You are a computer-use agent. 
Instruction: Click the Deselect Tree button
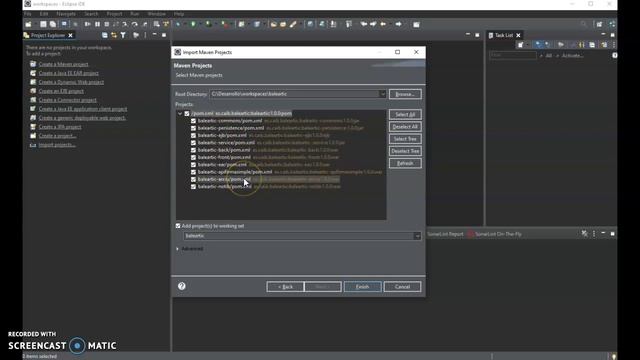pos(405,151)
